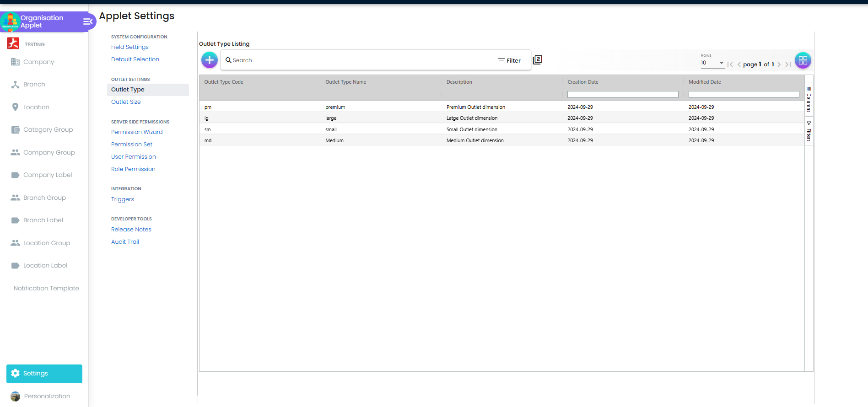Open Outlet Size settings
This screenshot has width=868, height=407.
click(126, 102)
